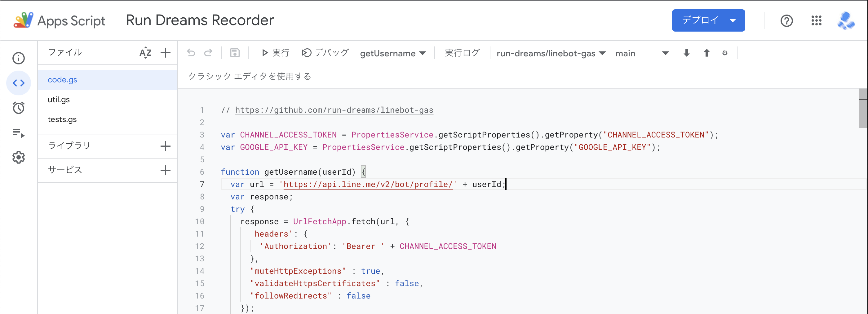Open Project Settings gear icon

[19, 158]
